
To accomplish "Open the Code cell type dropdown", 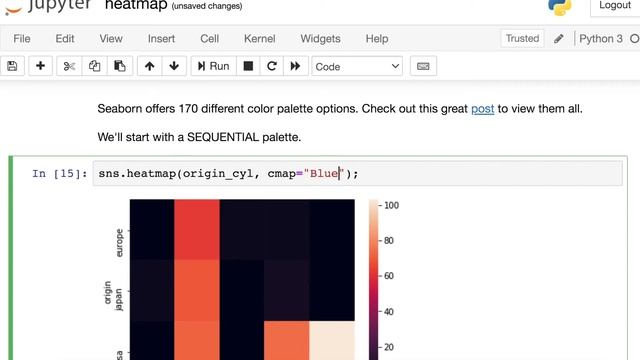I will tap(357, 66).
